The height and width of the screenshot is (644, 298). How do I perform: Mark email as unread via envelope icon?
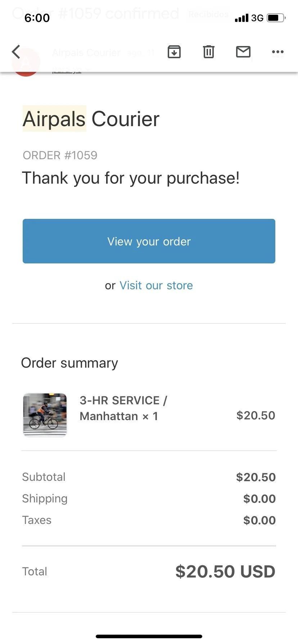(243, 52)
